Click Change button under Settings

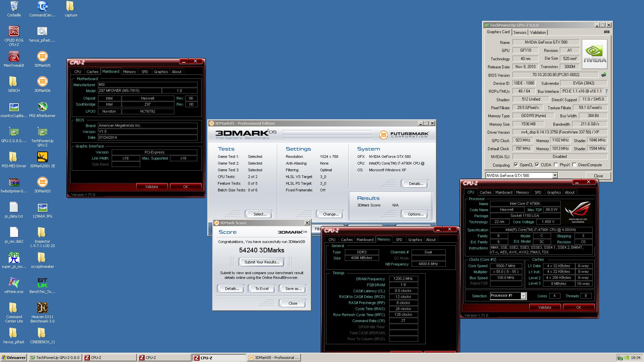(331, 214)
